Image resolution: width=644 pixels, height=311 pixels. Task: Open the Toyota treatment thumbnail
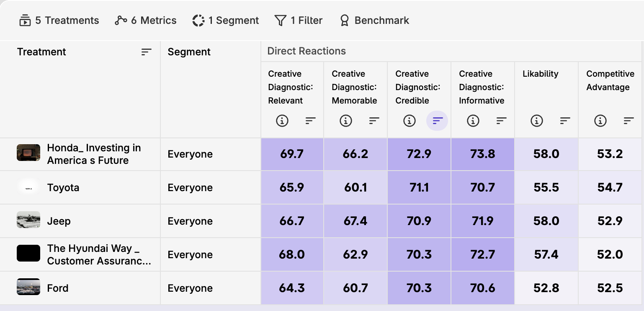tap(28, 187)
